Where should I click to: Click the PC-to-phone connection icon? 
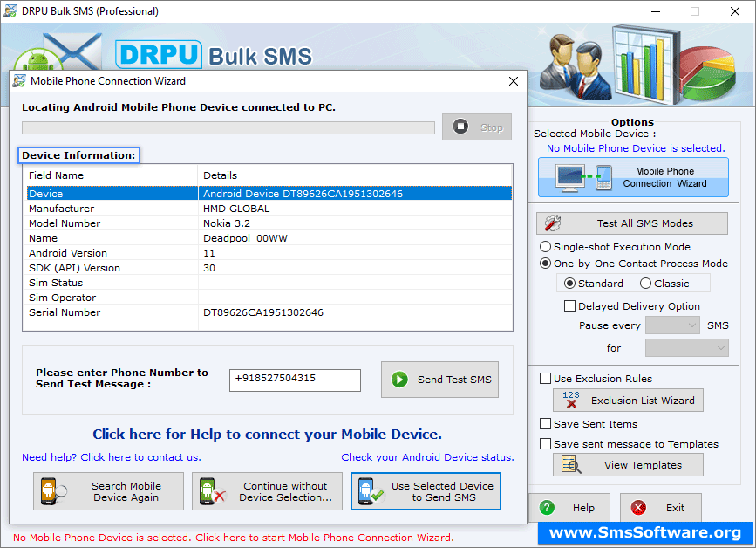[x=584, y=177]
